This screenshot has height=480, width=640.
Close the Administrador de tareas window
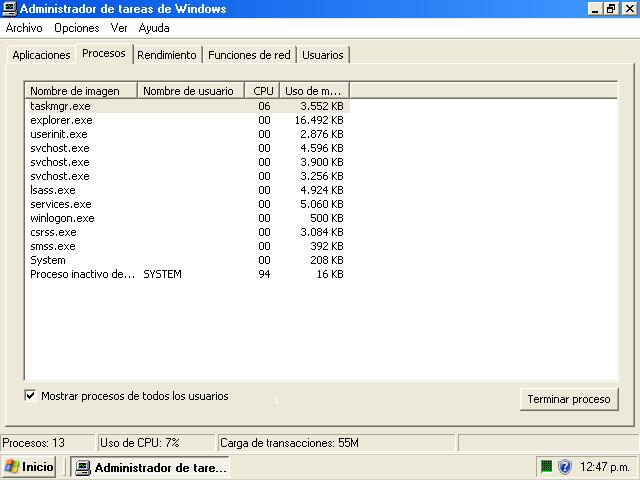pyautogui.click(x=629, y=9)
